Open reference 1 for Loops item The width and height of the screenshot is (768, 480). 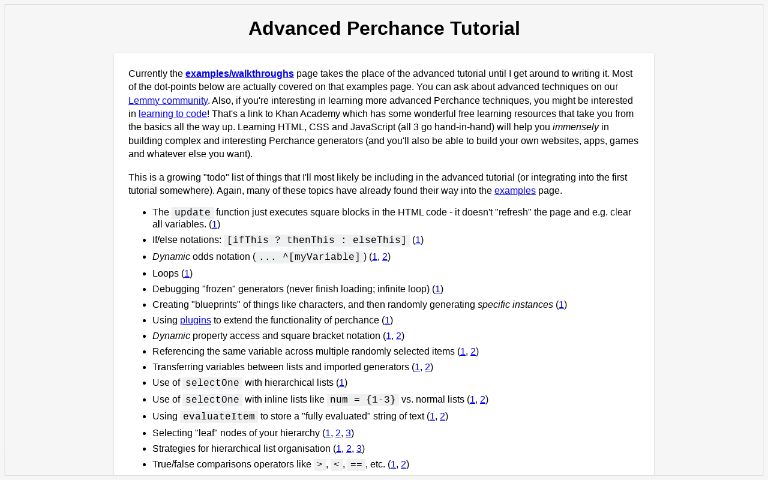(187, 273)
